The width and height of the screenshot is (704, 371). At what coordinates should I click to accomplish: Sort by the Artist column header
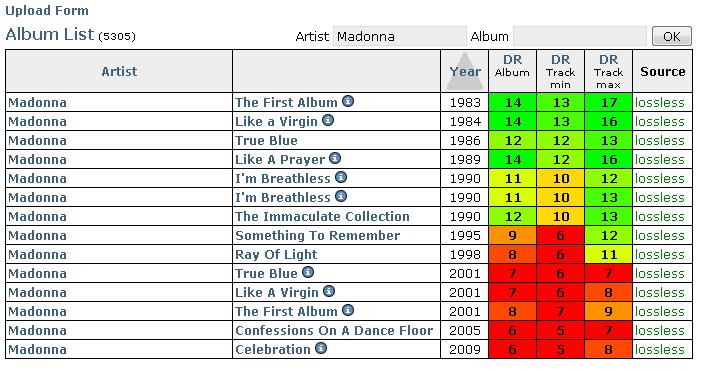click(x=119, y=71)
